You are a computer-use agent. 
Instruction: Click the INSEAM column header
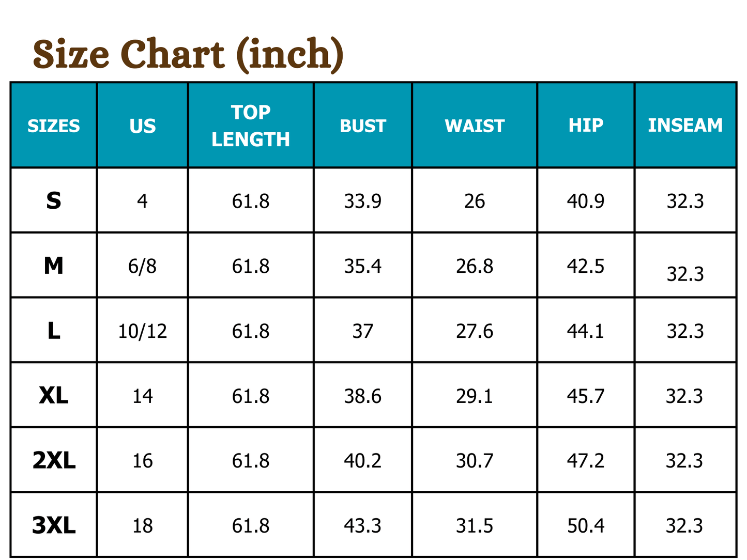pyautogui.click(x=685, y=126)
